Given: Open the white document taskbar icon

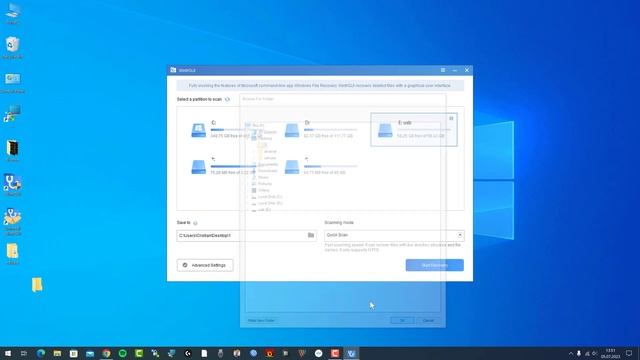Looking at the screenshot, I should pos(204,353).
